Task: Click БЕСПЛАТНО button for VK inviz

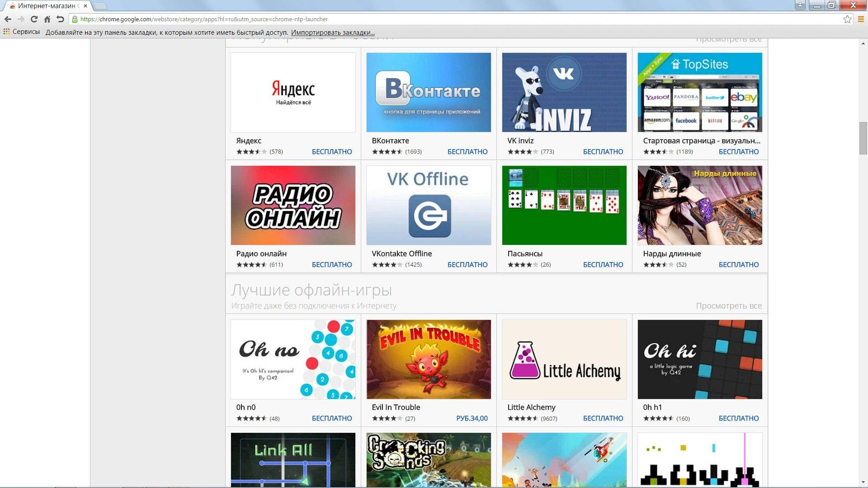Action: click(603, 152)
